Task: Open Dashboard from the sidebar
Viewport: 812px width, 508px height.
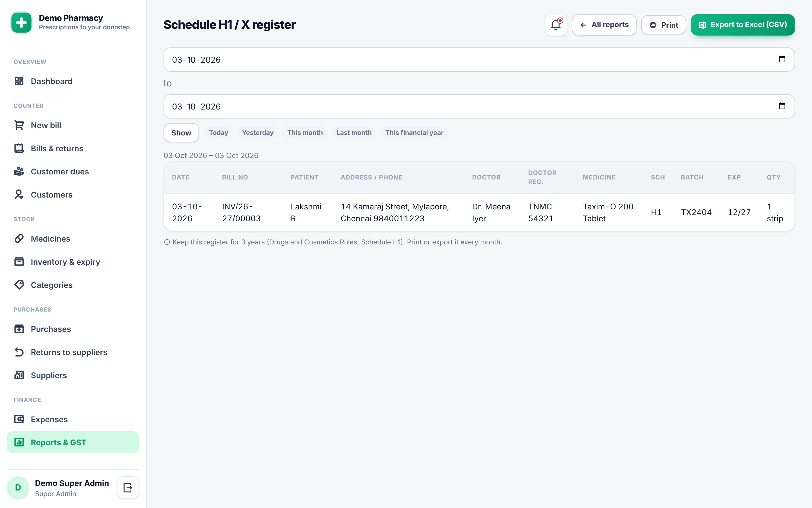Action: [73, 81]
